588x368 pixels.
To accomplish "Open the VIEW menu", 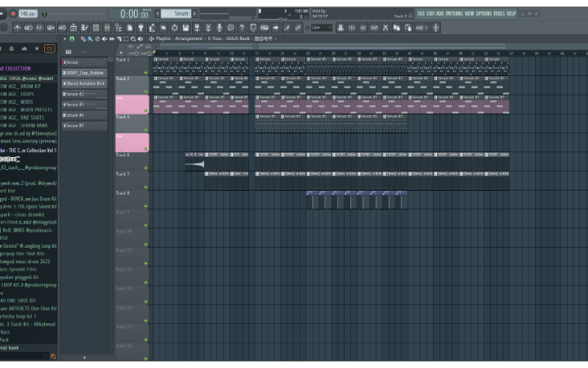I will pos(470,14).
